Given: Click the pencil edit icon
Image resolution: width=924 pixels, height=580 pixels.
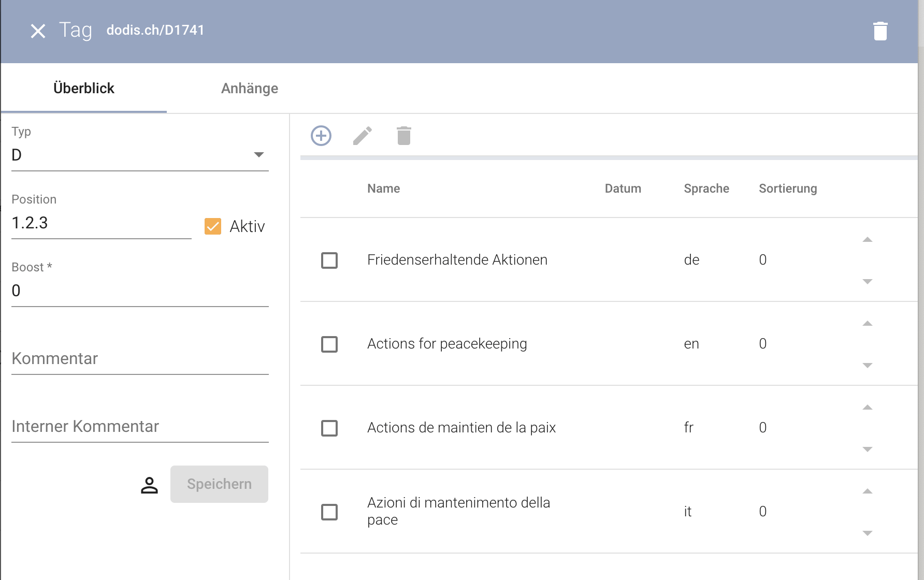Looking at the screenshot, I should 363,136.
